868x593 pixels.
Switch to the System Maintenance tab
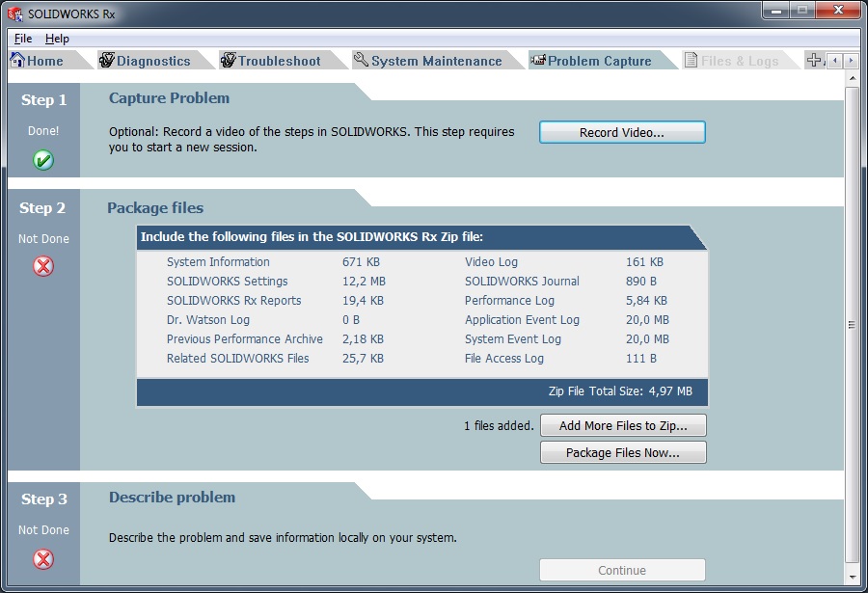point(436,61)
